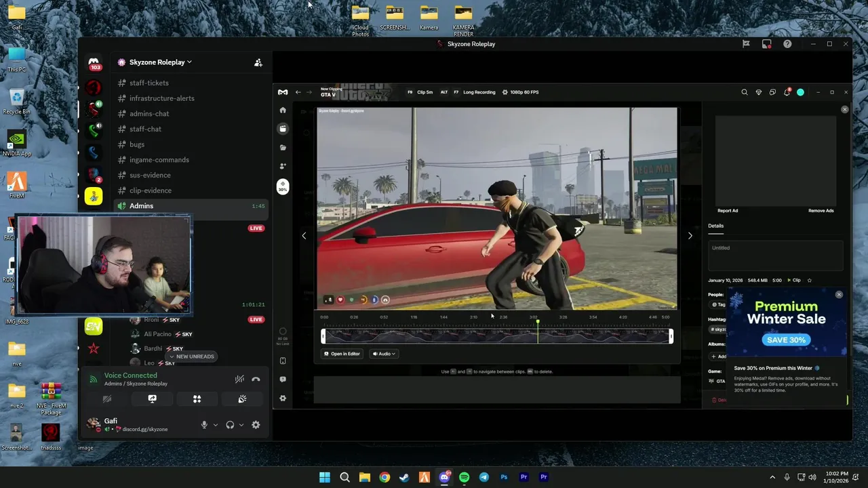Screen dimensions: 868x488
Task: Jump to NEW UNREADS pill
Action: coord(191,357)
